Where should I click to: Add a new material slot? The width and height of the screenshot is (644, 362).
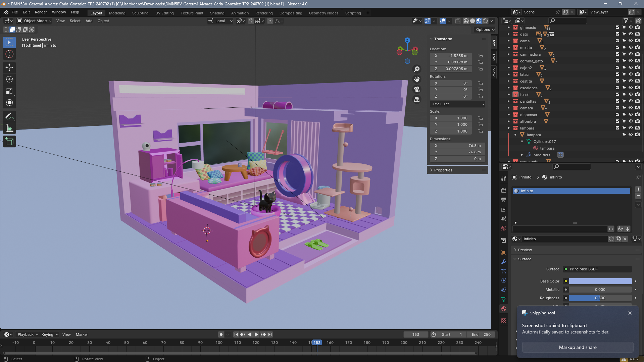tap(638, 189)
